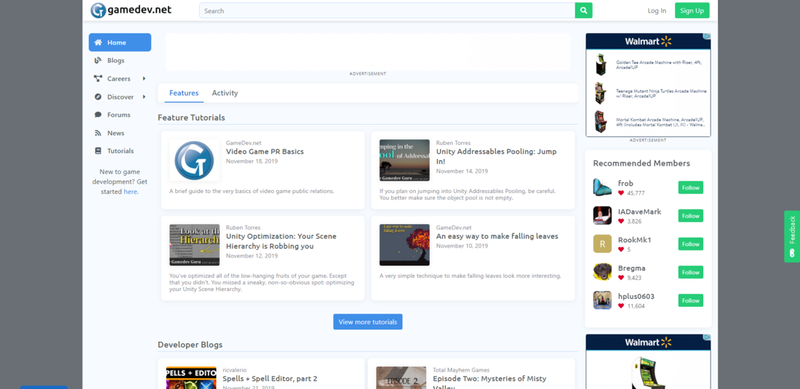
Task: Open hplus0603's member avatar
Action: pos(602,300)
